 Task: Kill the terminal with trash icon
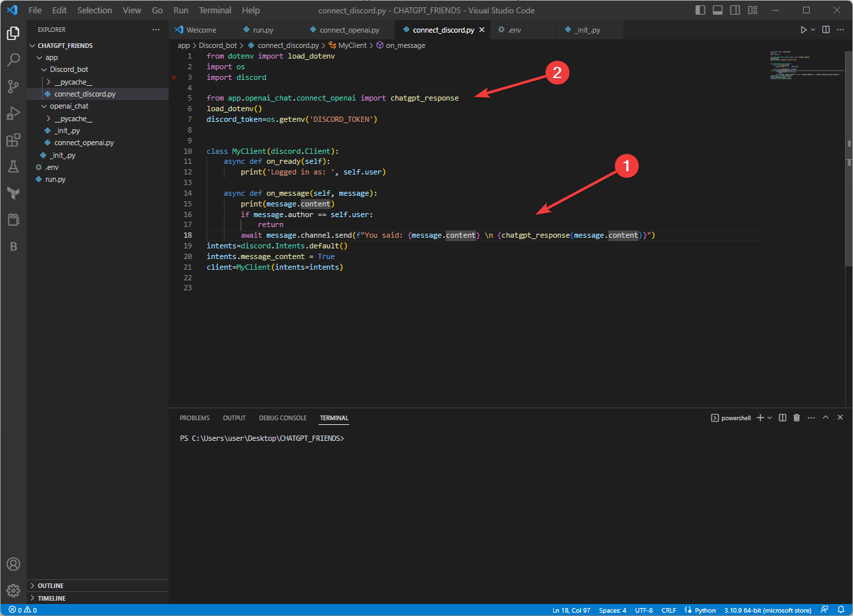(x=796, y=418)
